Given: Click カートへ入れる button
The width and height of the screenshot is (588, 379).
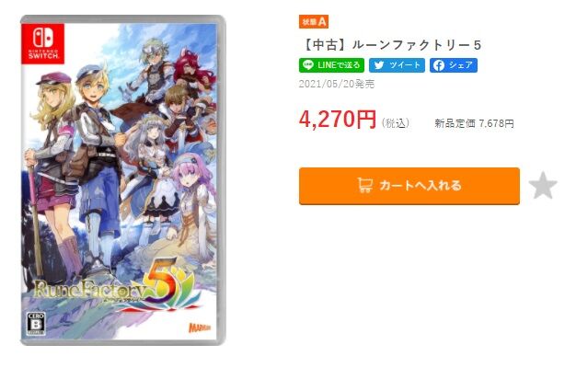Looking at the screenshot, I should coord(409,186).
